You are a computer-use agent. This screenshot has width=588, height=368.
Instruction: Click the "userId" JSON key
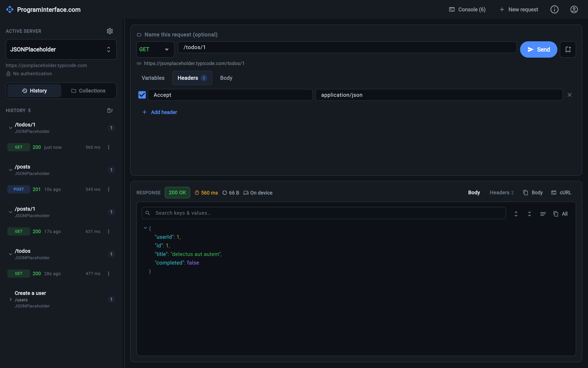click(165, 237)
